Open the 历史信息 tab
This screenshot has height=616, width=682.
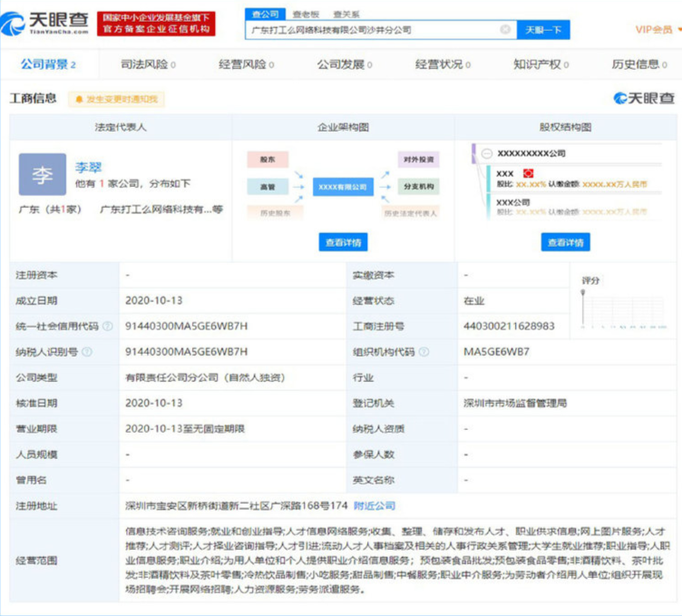[639, 64]
